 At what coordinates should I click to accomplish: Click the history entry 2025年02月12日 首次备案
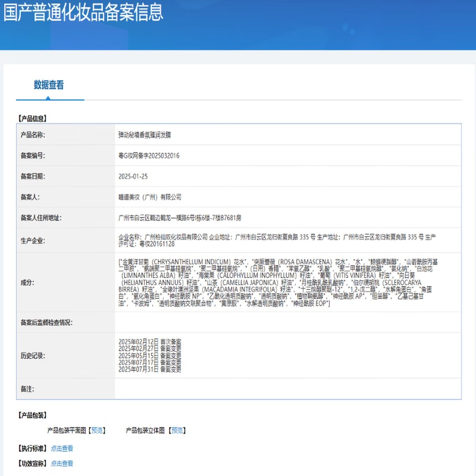(x=150, y=342)
